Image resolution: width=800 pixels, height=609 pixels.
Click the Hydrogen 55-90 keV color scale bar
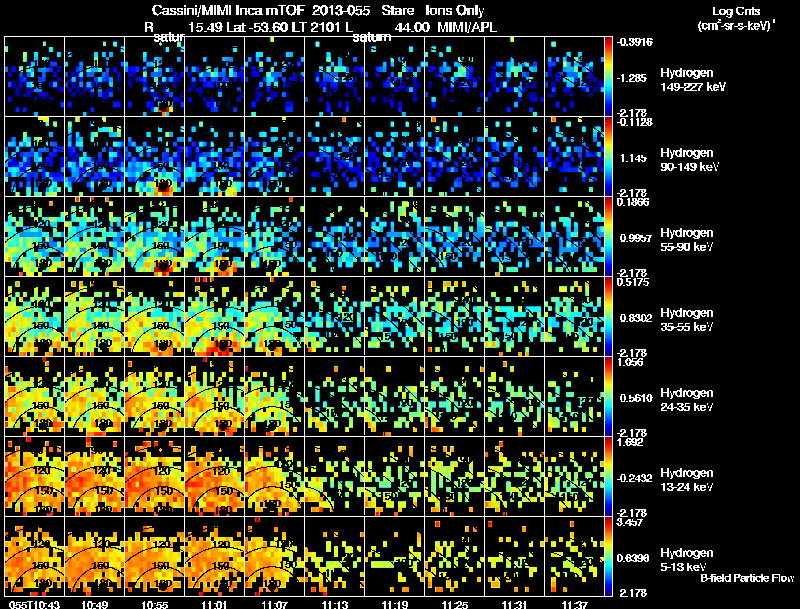coord(608,237)
